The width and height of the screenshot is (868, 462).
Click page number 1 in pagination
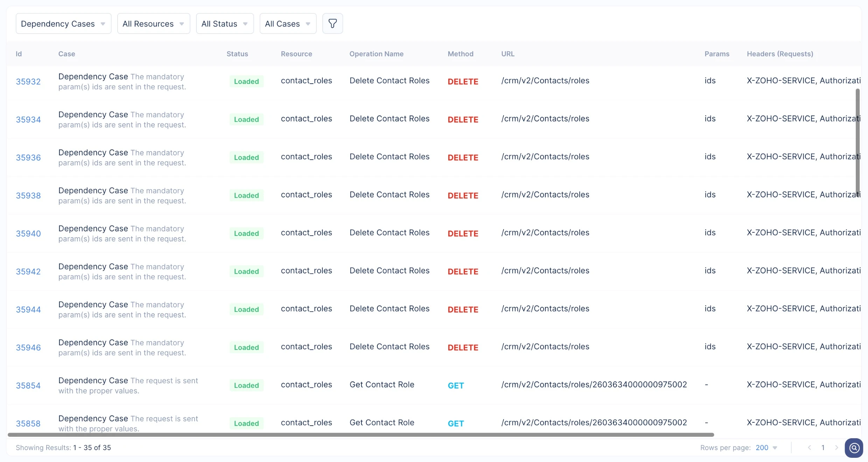(823, 448)
